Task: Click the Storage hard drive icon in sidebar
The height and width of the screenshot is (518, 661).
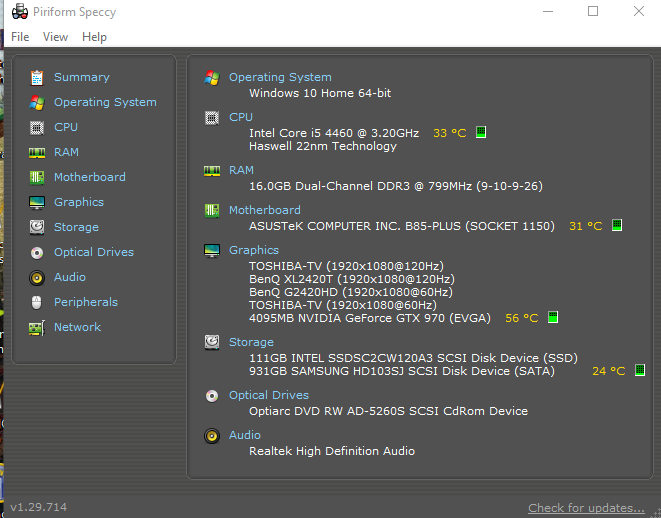Action: (x=37, y=227)
